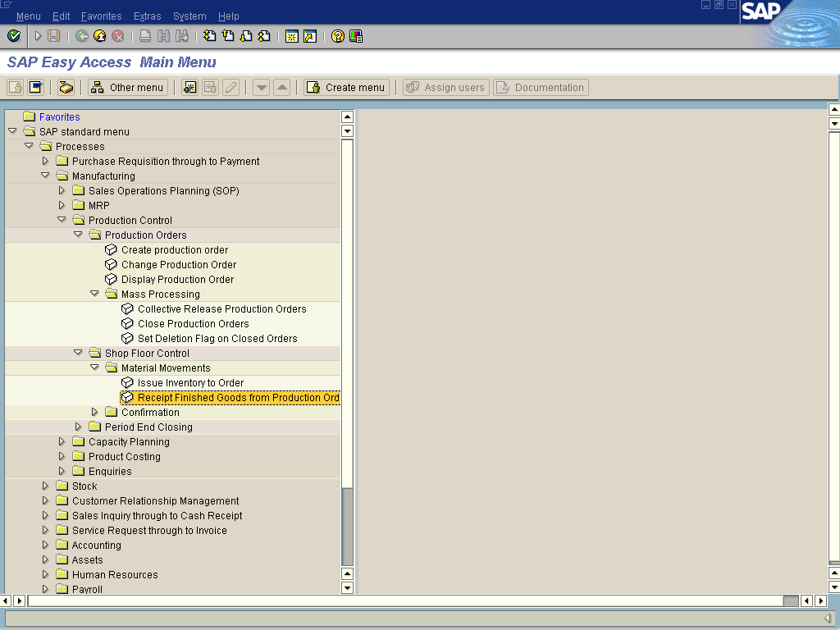The image size is (840, 630).
Task: Click the Documentation button
Action: [x=541, y=87]
